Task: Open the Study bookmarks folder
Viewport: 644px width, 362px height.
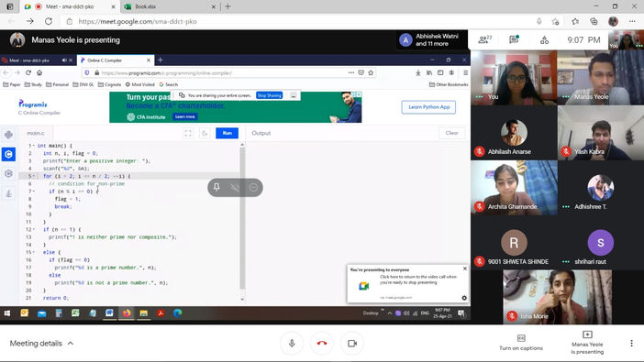Action: [x=33, y=84]
